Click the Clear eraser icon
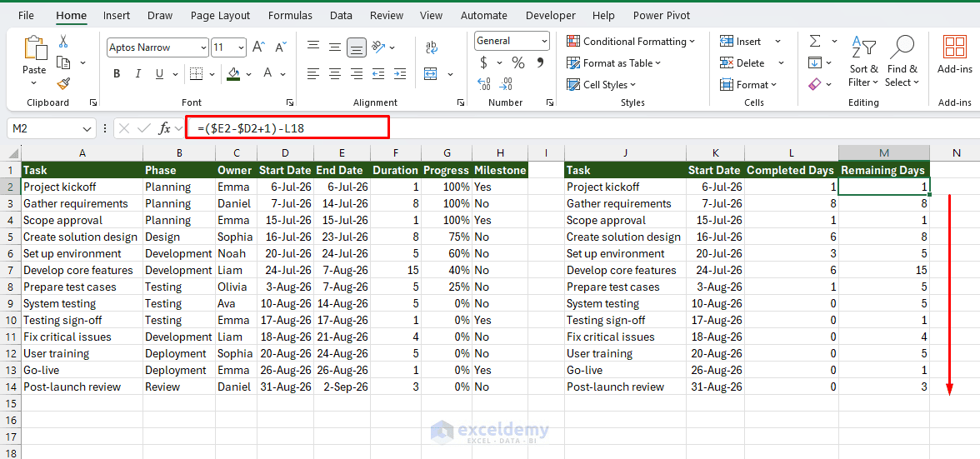This screenshot has height=459, width=980. tap(814, 83)
